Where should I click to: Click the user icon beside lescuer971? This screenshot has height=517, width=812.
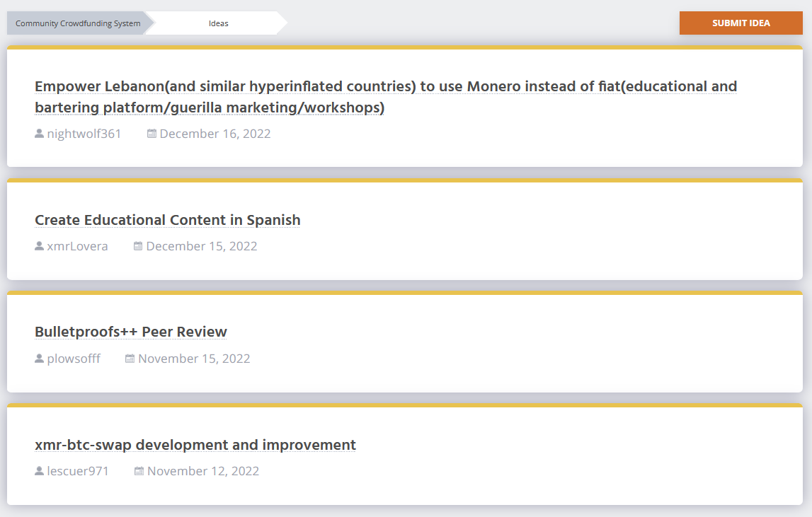coord(39,470)
